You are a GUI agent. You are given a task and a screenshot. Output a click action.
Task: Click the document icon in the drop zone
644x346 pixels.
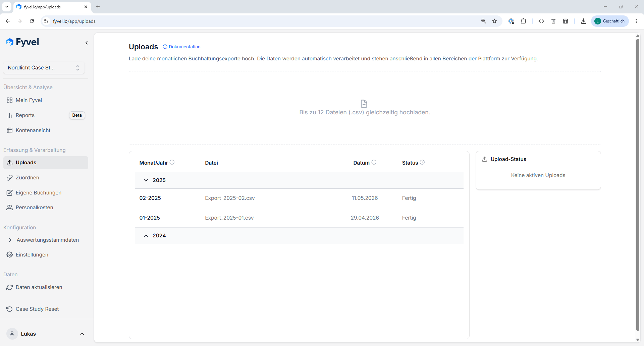pos(364,104)
